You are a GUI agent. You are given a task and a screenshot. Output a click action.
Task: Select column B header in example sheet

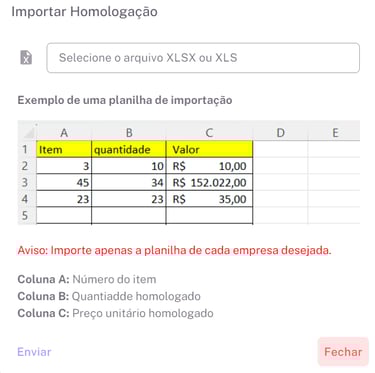129,133
